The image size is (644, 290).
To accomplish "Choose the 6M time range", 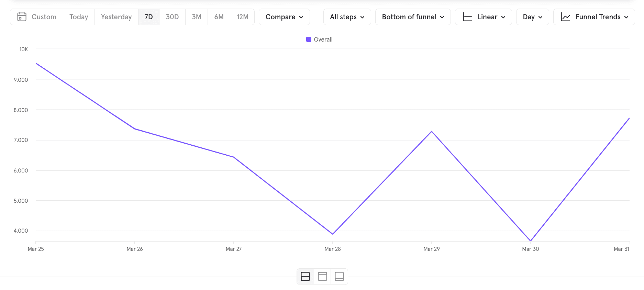I will coord(219,17).
